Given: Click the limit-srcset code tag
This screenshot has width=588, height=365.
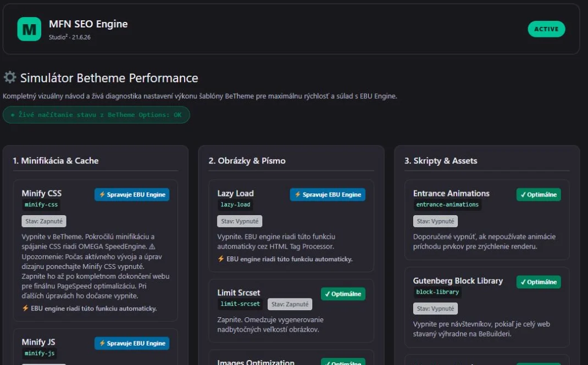Looking at the screenshot, I should pyautogui.click(x=240, y=304).
